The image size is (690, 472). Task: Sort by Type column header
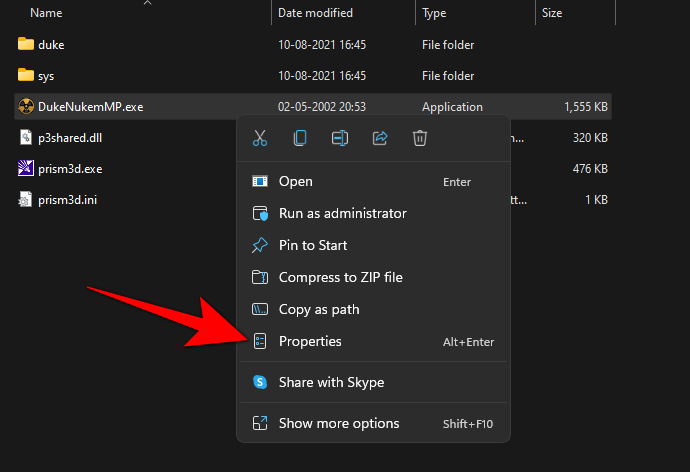pos(434,13)
